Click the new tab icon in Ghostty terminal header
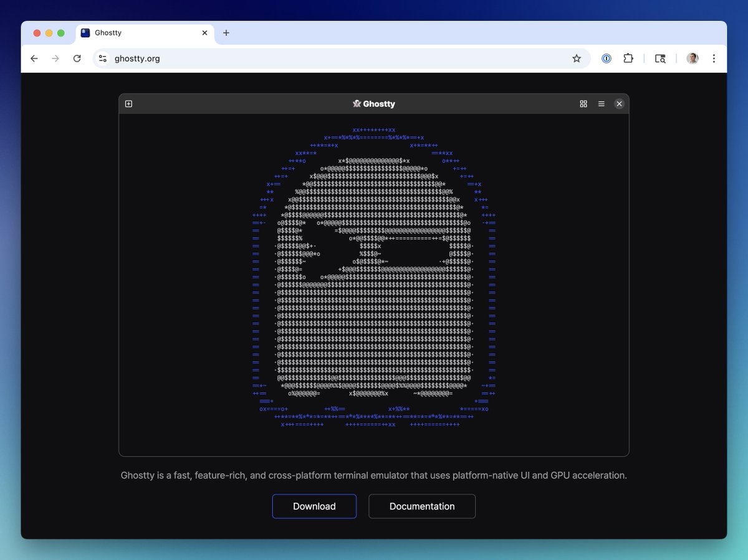Image resolution: width=748 pixels, height=560 pixels. [x=128, y=104]
